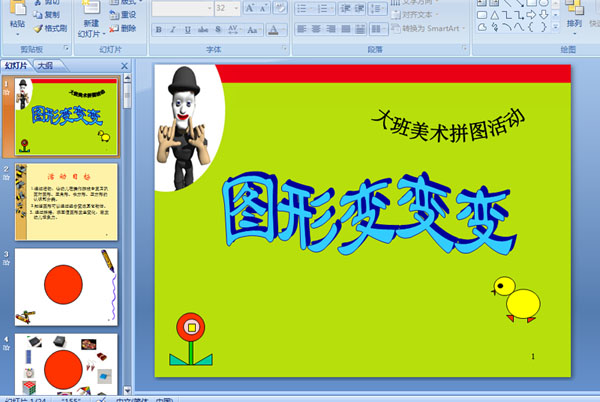Expand the shapes gallery more arrow
Image resolution: width=600 pixels, height=402 pixels.
tap(558, 28)
